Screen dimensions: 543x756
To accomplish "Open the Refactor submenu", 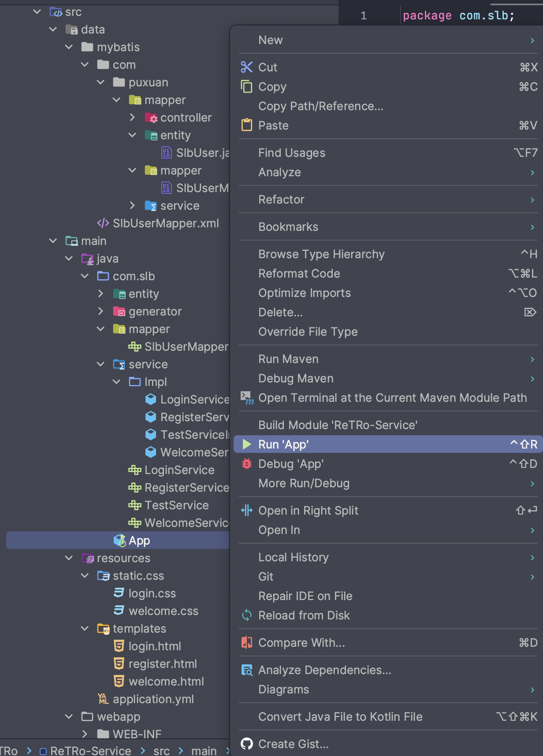I will (x=388, y=200).
